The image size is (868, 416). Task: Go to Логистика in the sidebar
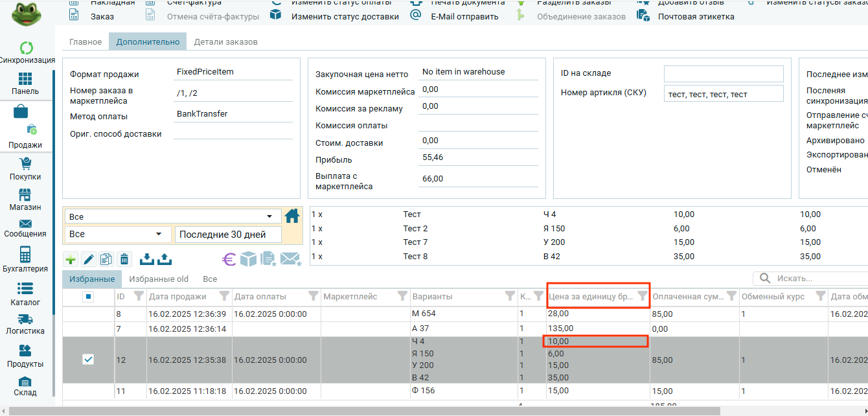pyautogui.click(x=25, y=324)
